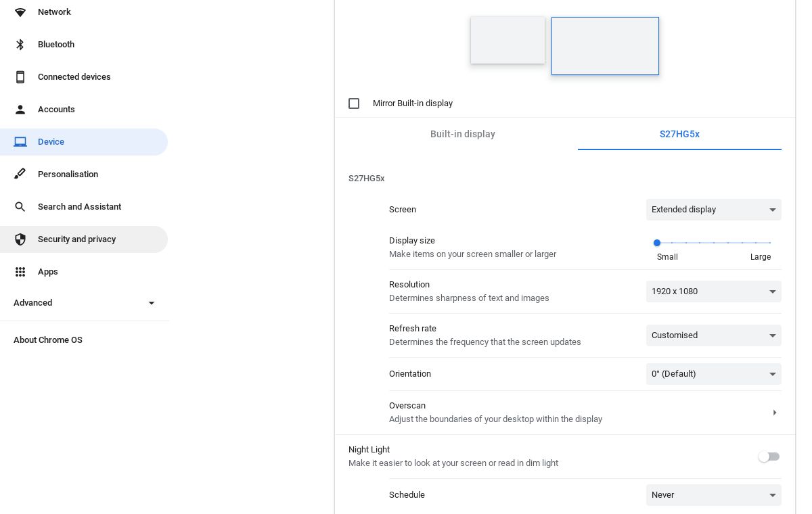Switch to the Built-in display tab
Image resolution: width=812 pixels, height=514 pixels.
pos(463,134)
